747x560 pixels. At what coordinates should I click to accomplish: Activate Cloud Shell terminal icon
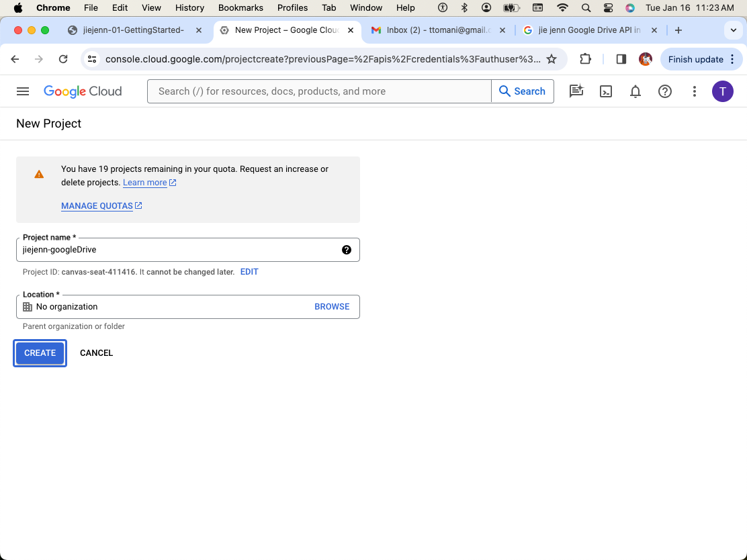tap(606, 91)
